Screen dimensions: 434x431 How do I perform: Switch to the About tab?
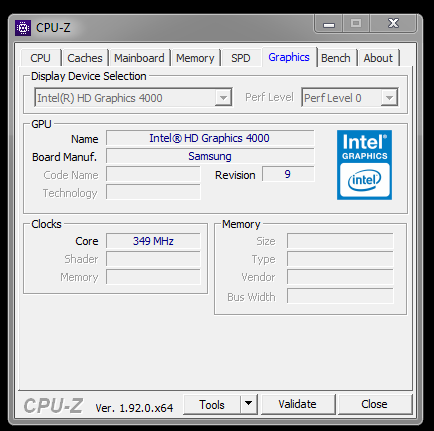(378, 58)
